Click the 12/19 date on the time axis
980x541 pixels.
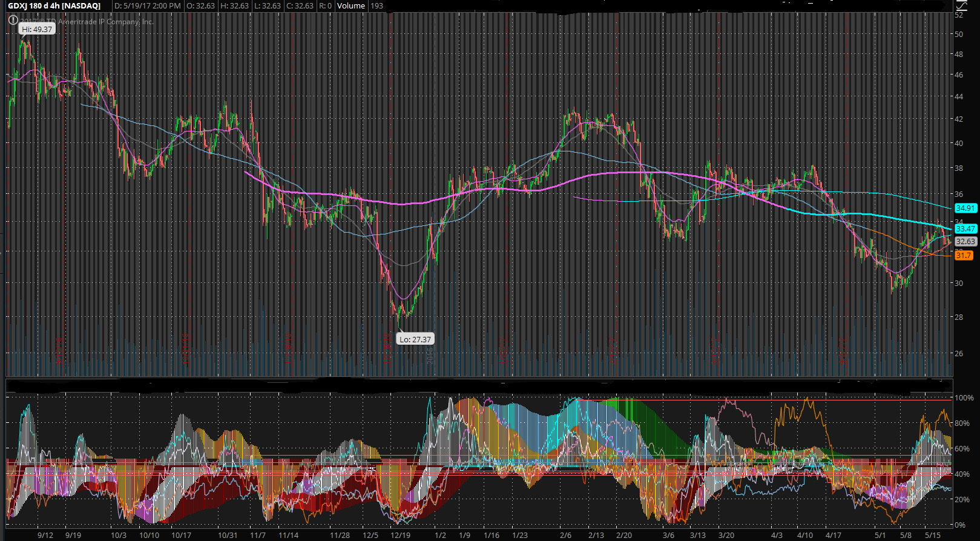tap(400, 536)
